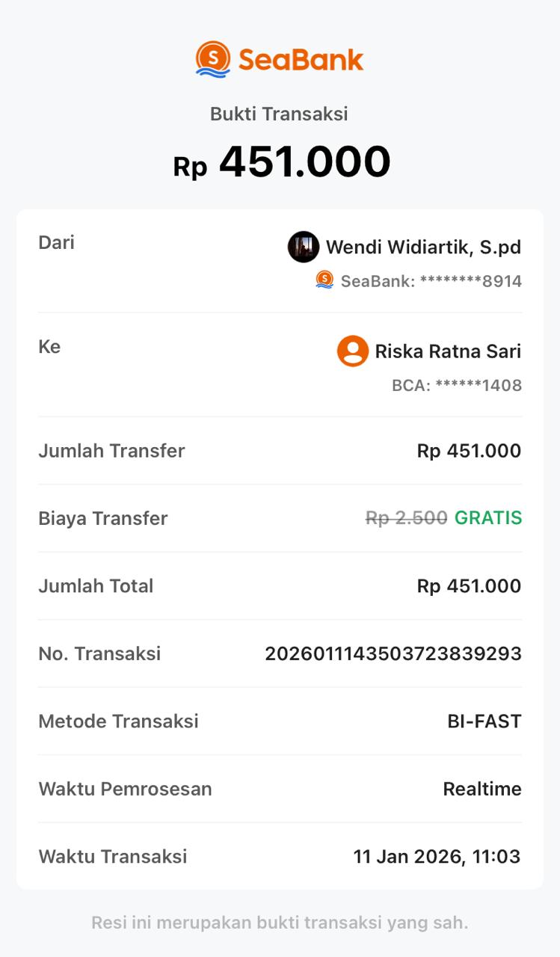Tap the footer note about valid receipt
560x957 pixels.
coord(280,923)
